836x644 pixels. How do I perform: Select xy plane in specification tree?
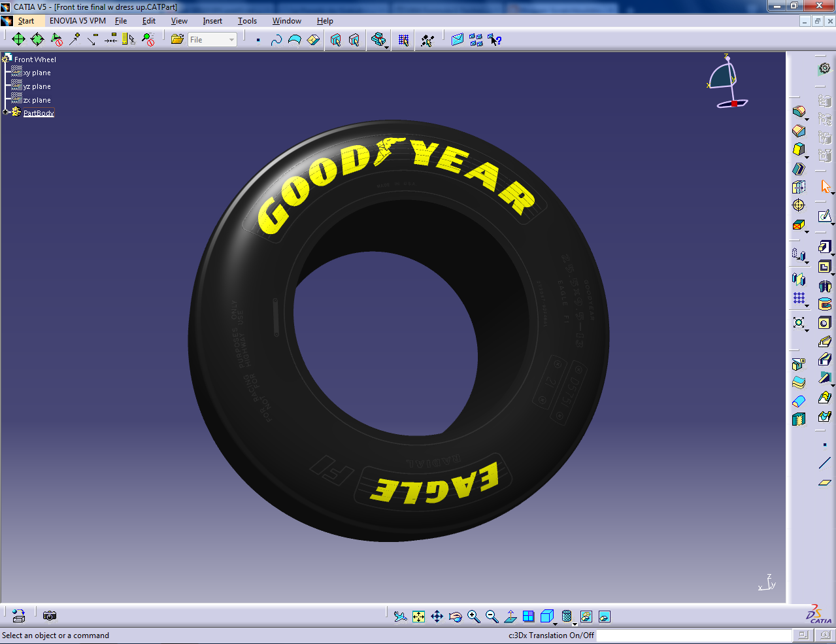click(37, 73)
